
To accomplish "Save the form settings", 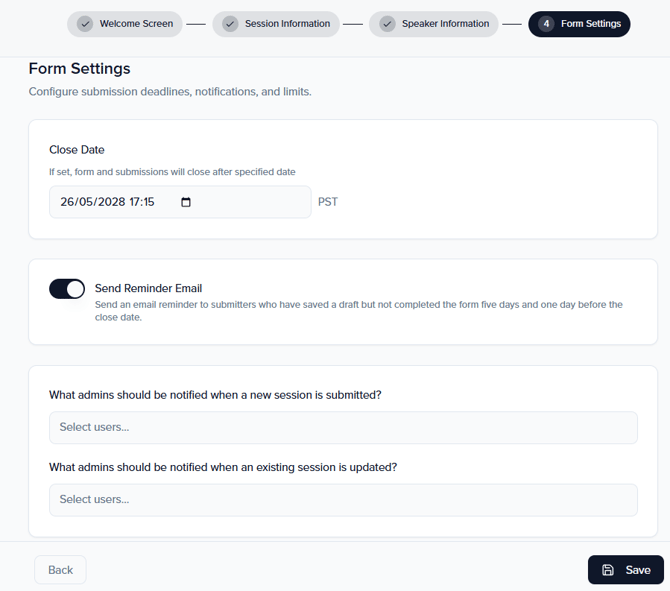I will (x=626, y=570).
